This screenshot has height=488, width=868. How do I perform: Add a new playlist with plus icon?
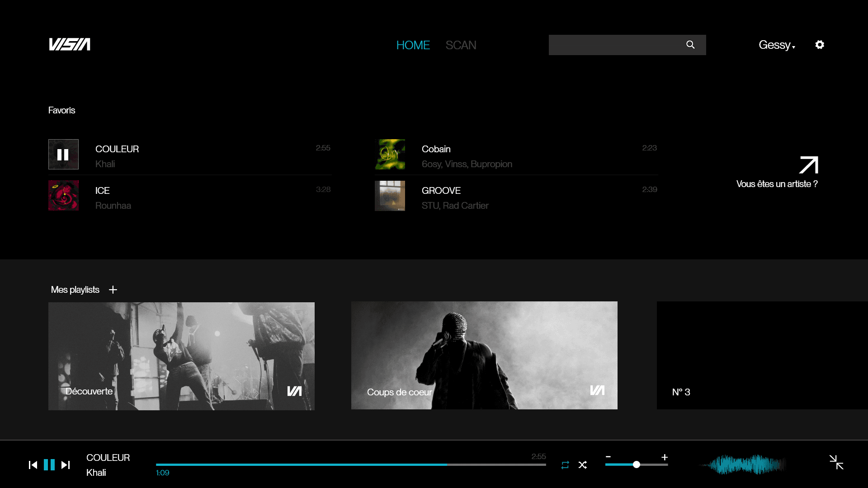[113, 290]
